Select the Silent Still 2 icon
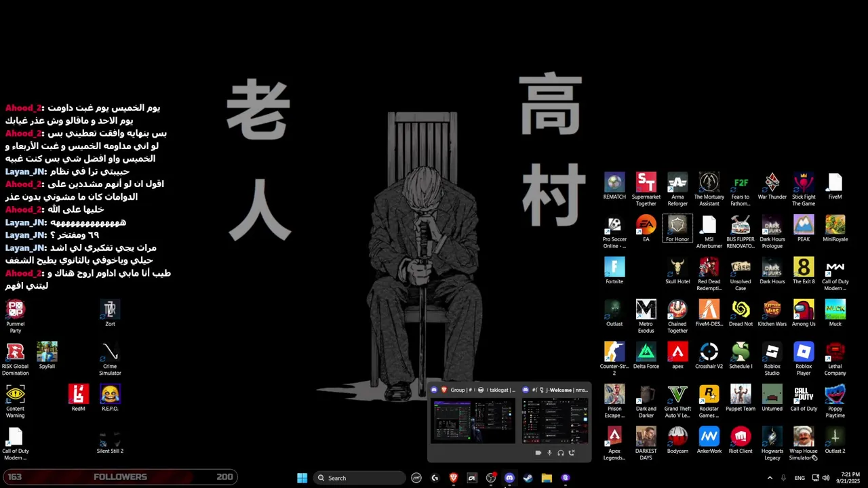The height and width of the screenshot is (488, 868). (110, 441)
